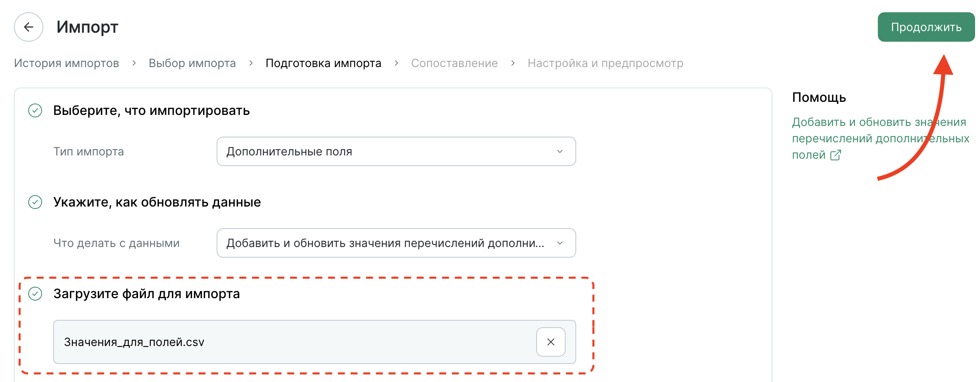This screenshot has height=382, width=980.
Task: Open the Тип импорта dropdown
Action: click(x=396, y=151)
